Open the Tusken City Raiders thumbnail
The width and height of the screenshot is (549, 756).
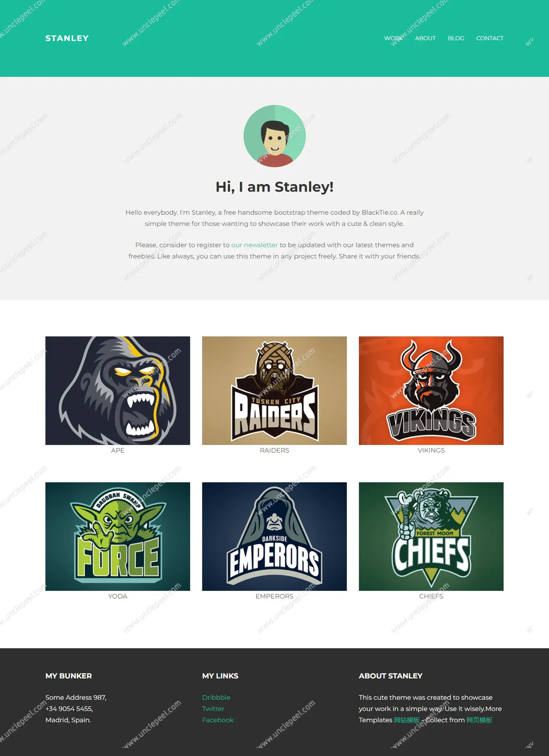pyautogui.click(x=274, y=391)
